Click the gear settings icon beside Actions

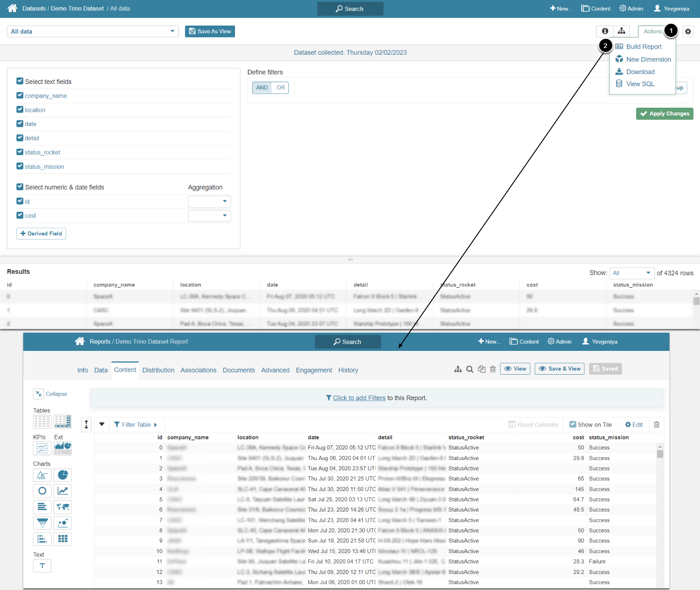(688, 31)
